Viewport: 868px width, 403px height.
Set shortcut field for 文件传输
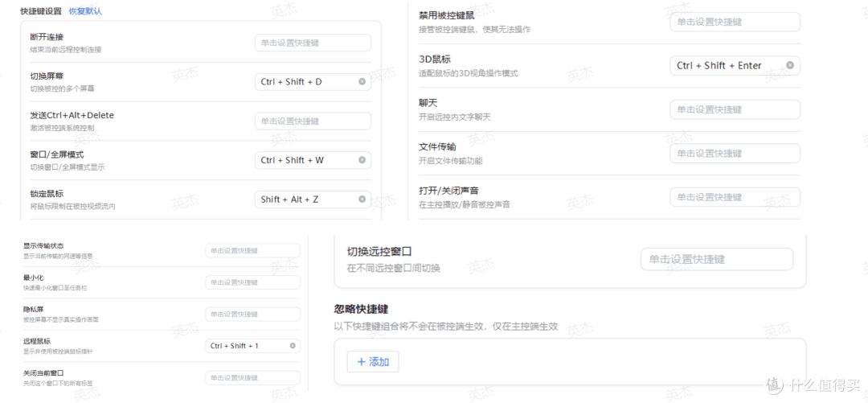(735, 153)
